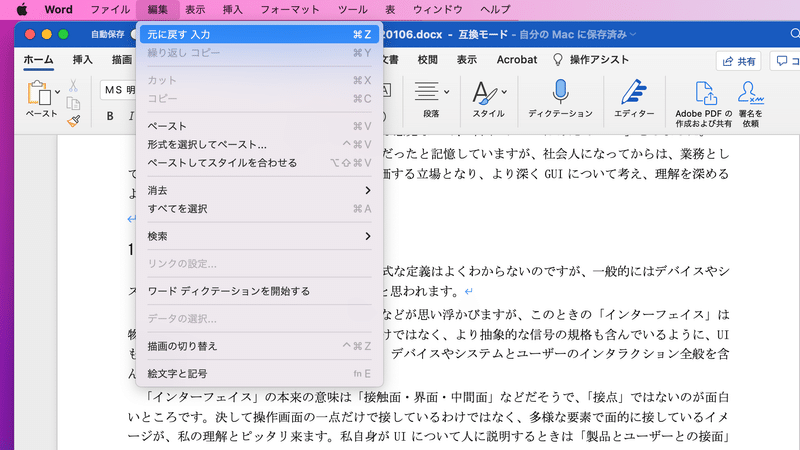
Task: Click in the 操作アシスト search field
Action: point(599,60)
